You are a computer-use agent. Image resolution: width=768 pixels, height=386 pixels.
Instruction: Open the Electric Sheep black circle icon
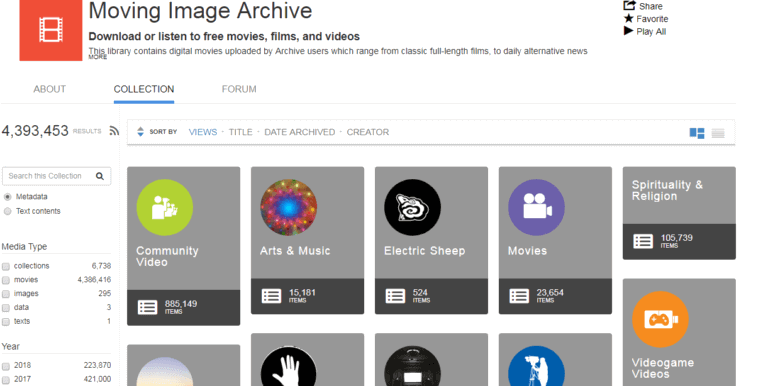pyautogui.click(x=412, y=207)
